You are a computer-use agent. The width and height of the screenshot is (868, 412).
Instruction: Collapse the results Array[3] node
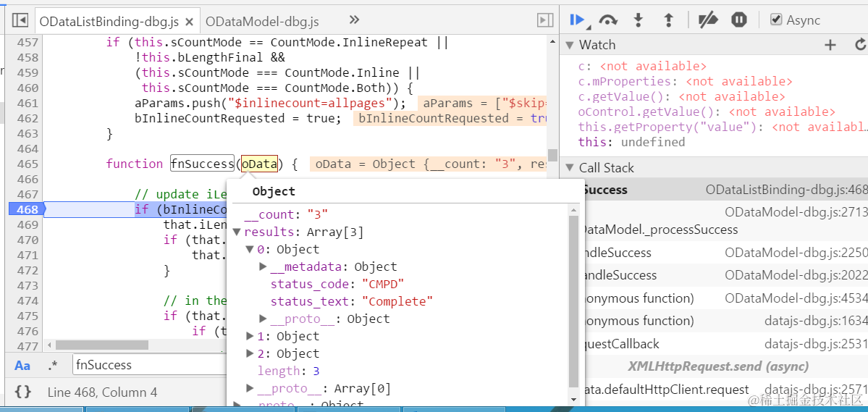pyautogui.click(x=237, y=232)
